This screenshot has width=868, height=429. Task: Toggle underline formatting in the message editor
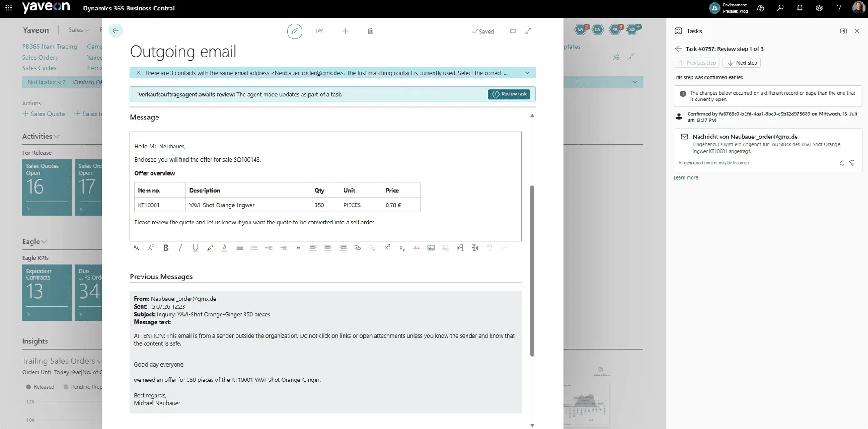click(195, 248)
